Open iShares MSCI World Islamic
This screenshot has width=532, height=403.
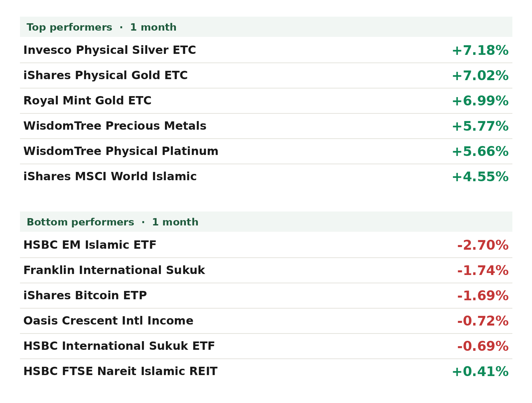pos(266,177)
